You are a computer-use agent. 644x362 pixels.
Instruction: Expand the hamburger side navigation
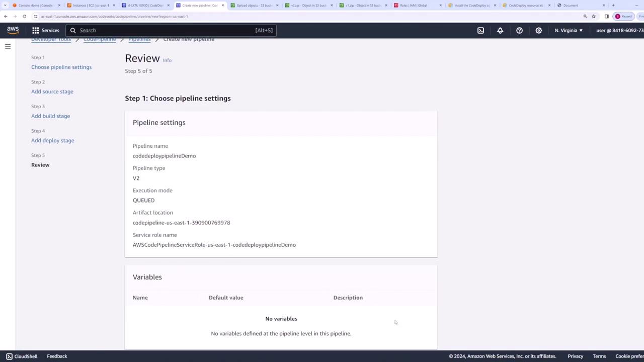pyautogui.click(x=8, y=46)
